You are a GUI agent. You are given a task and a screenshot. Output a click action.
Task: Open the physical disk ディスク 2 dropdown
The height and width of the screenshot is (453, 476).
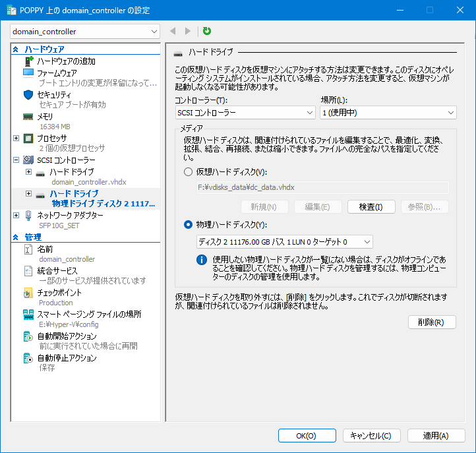(x=285, y=242)
